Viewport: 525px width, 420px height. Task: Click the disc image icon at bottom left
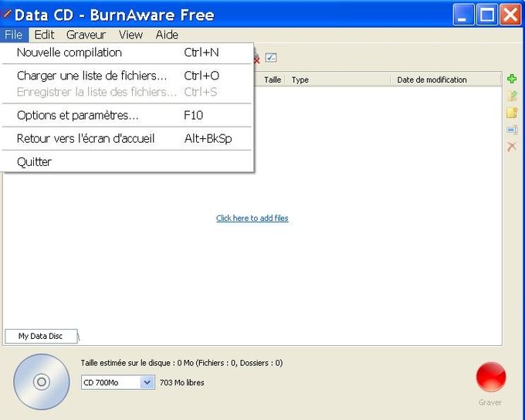pos(42,382)
